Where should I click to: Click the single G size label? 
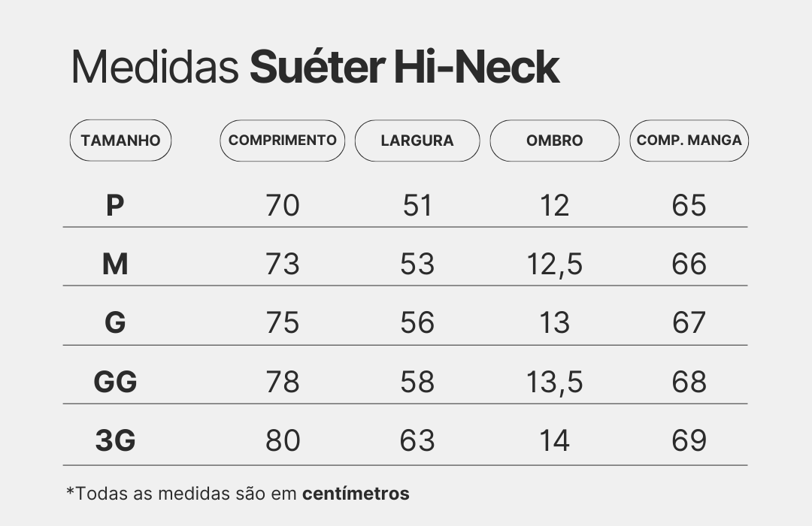115,323
